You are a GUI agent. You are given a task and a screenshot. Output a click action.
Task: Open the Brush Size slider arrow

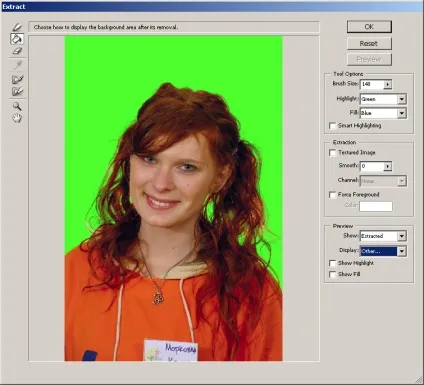pyautogui.click(x=387, y=84)
